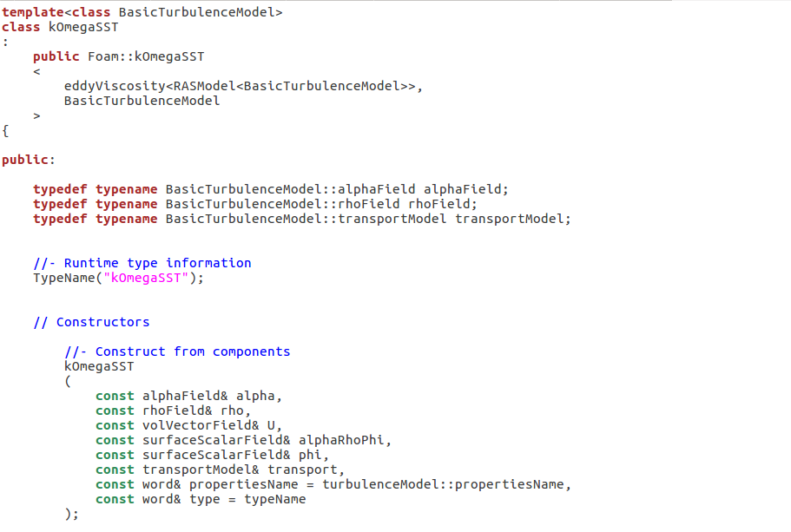Image resolution: width=791 pixels, height=532 pixels.
Task: Click the Constructors comment
Action: point(91,322)
